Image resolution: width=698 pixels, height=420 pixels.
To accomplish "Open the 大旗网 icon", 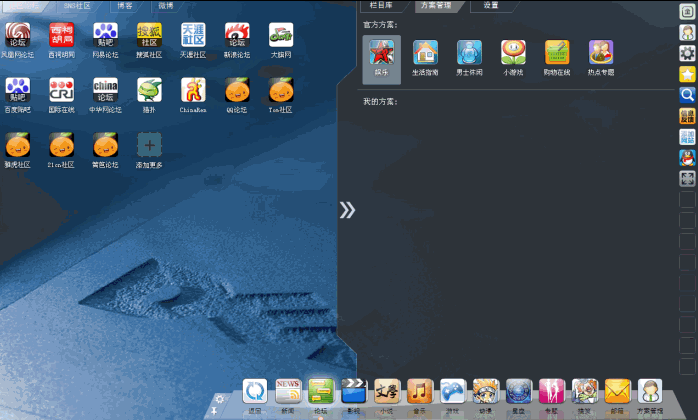I will pos(281,35).
